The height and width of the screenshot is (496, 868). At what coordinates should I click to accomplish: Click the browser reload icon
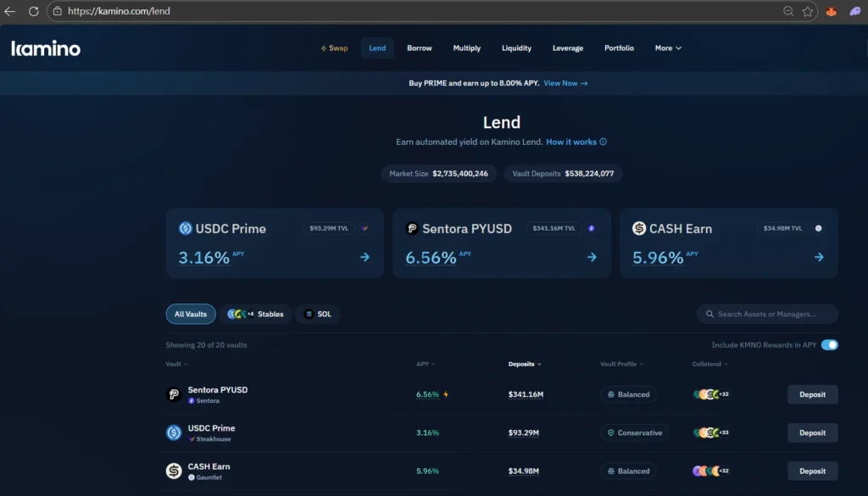click(33, 11)
